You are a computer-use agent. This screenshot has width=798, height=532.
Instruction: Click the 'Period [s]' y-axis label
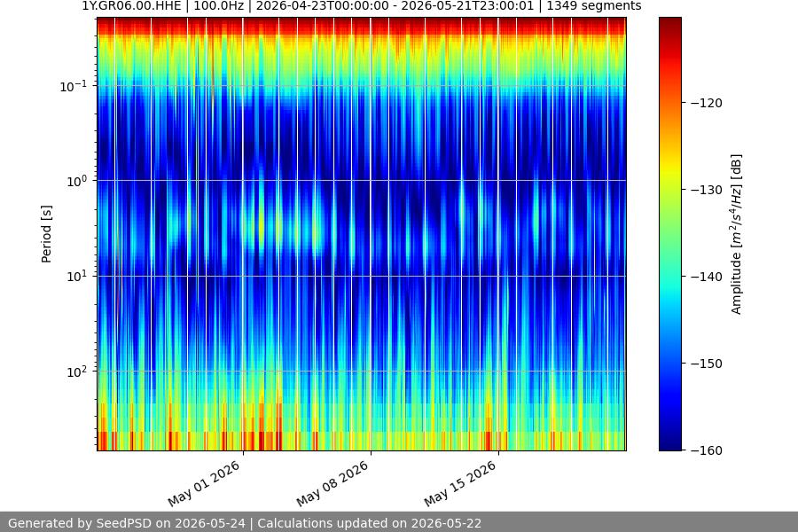(x=46, y=234)
